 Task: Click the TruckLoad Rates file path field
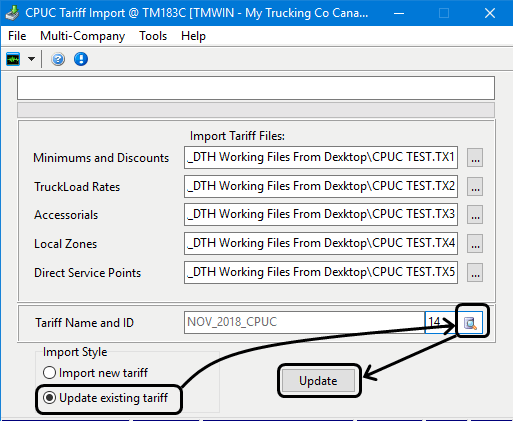pos(321,186)
